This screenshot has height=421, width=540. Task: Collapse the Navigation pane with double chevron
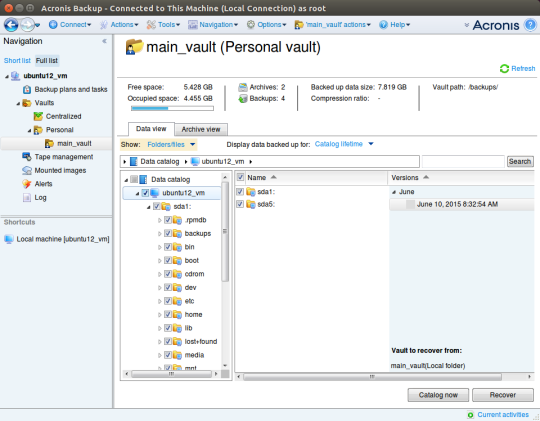pos(104,41)
